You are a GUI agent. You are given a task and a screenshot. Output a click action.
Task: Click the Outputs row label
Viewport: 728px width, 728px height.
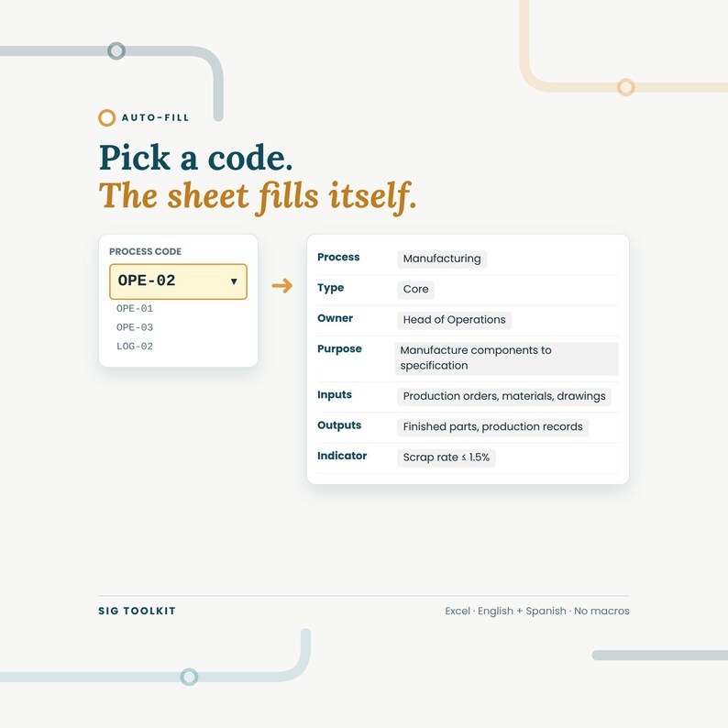[x=339, y=425]
